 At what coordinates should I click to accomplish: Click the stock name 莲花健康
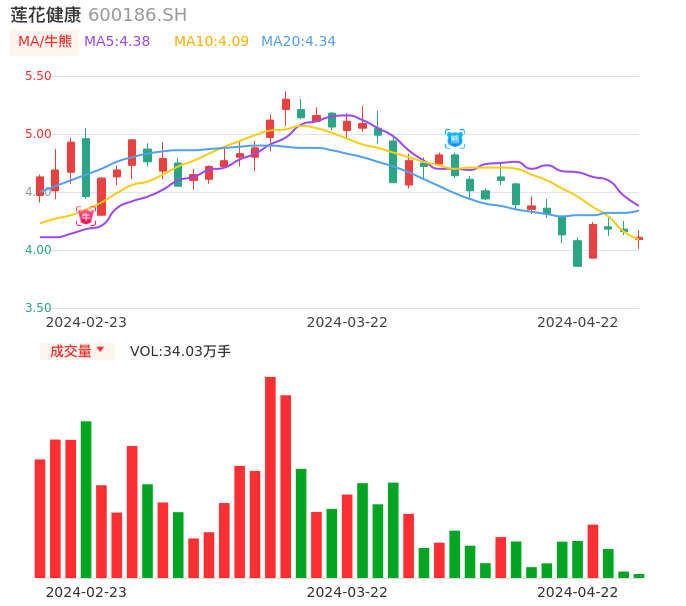46,15
